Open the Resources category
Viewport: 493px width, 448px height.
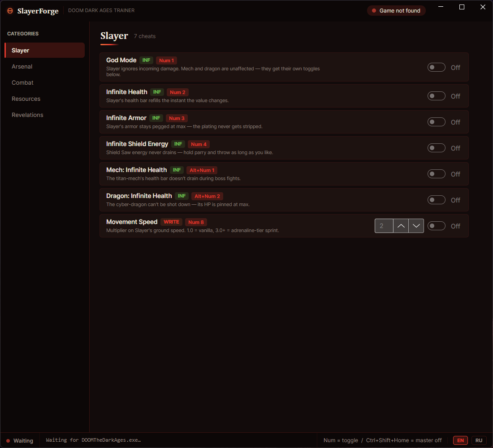click(x=45, y=99)
